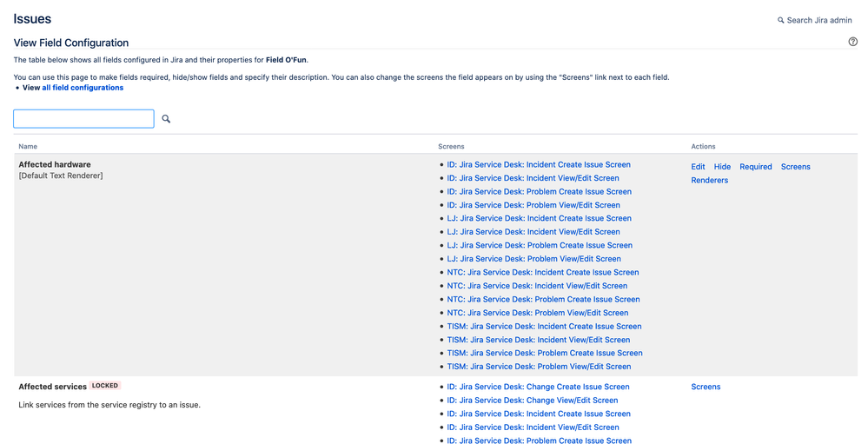
Task: Open TISM: Incident View/Edit Screen link
Action: click(539, 340)
